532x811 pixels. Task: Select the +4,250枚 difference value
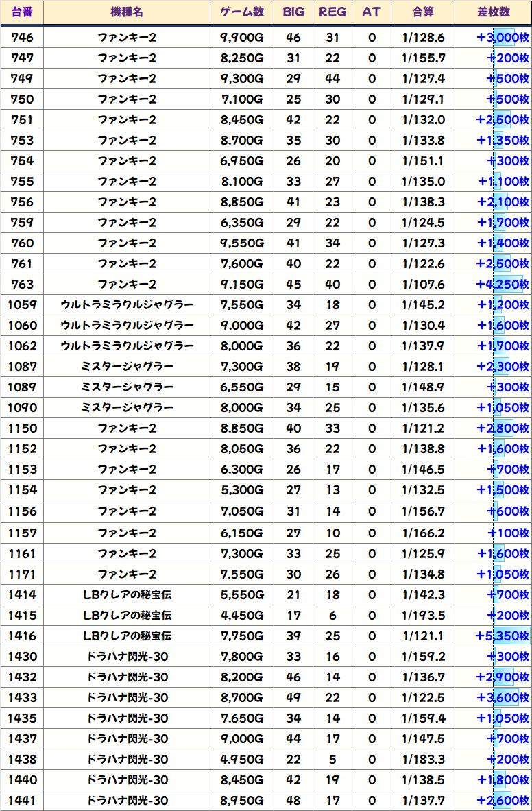[503, 285]
